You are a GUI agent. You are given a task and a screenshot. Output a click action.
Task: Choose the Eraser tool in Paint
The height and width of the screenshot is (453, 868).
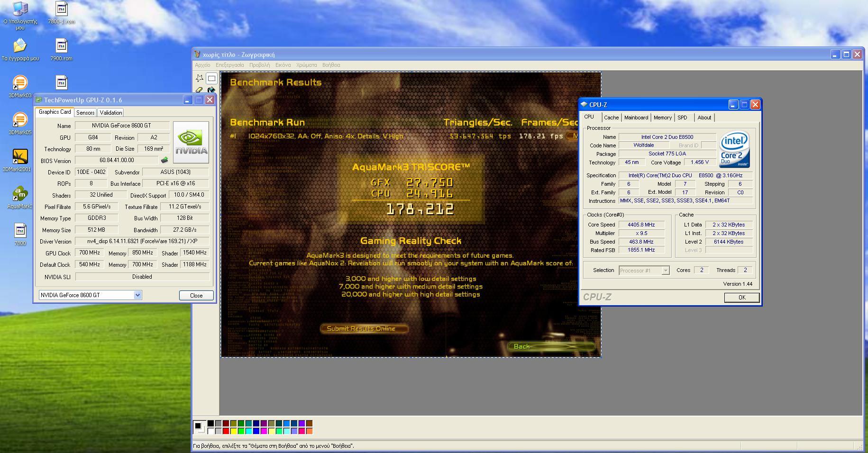(x=200, y=90)
